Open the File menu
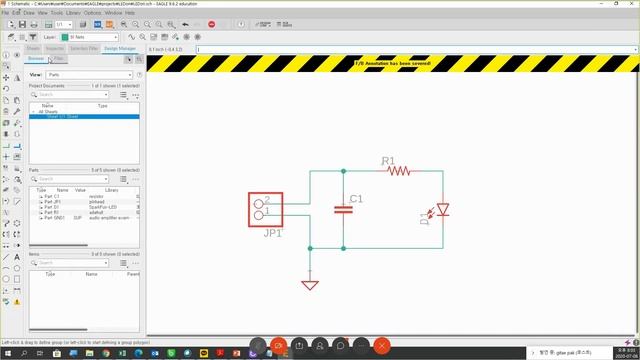 pos(5,13)
